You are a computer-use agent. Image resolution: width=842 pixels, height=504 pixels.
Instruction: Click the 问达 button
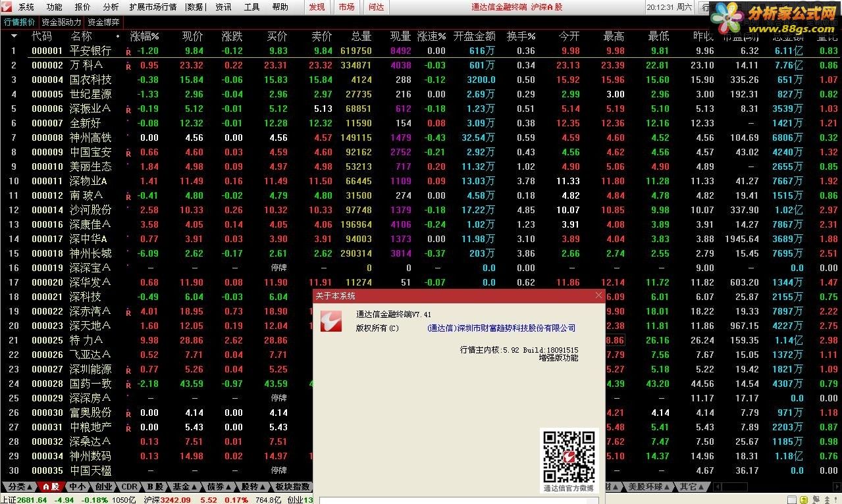(376, 7)
